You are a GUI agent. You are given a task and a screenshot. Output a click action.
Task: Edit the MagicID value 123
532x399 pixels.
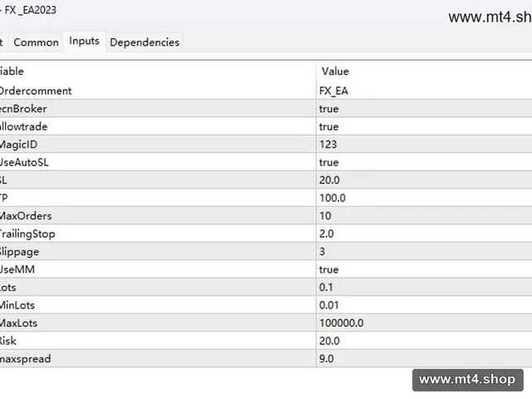[x=424, y=144]
